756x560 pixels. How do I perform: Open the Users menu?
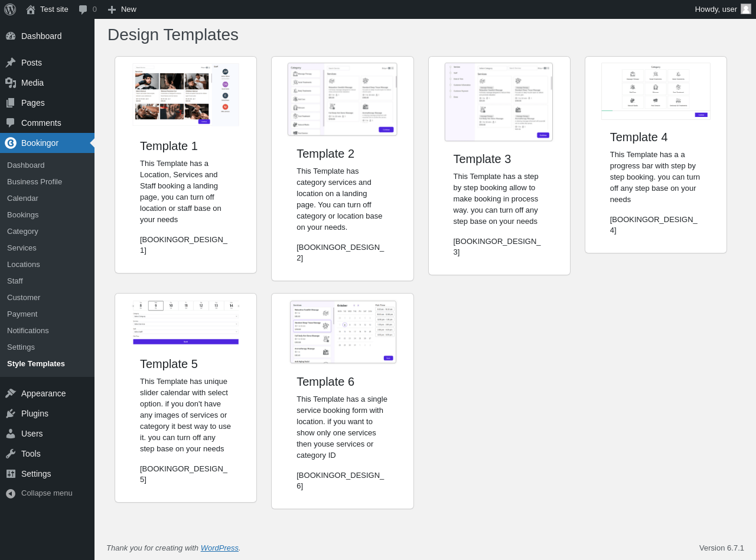pyautogui.click(x=32, y=434)
